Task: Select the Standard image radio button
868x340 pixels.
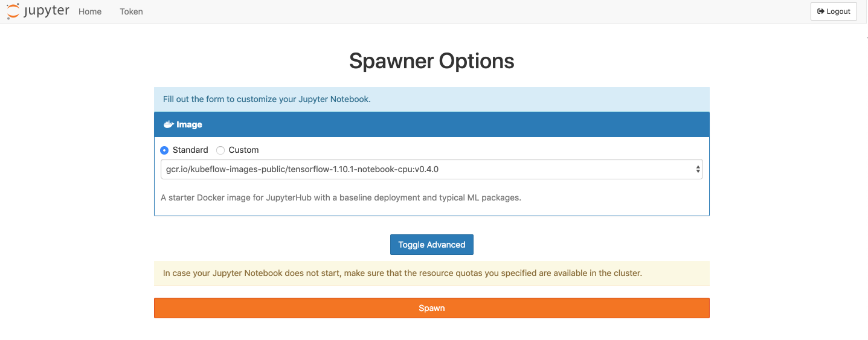Action: click(x=164, y=150)
